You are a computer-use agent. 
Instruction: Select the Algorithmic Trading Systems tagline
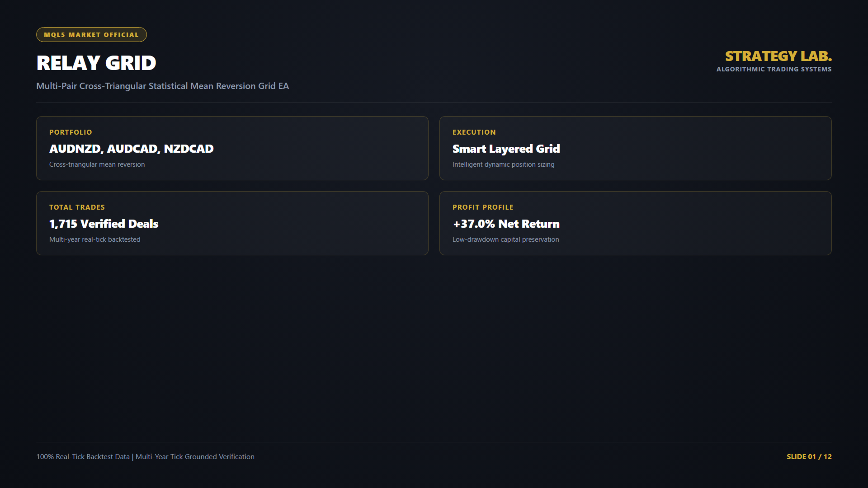pos(774,69)
